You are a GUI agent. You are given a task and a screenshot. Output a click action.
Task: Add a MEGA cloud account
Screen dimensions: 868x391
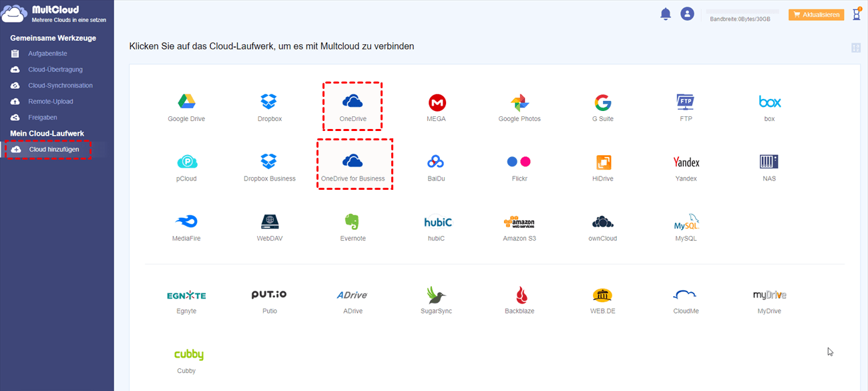[437, 102]
